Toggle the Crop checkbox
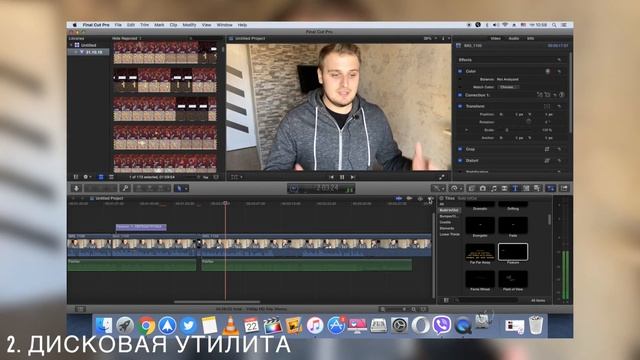The height and width of the screenshot is (360, 640). [x=460, y=149]
